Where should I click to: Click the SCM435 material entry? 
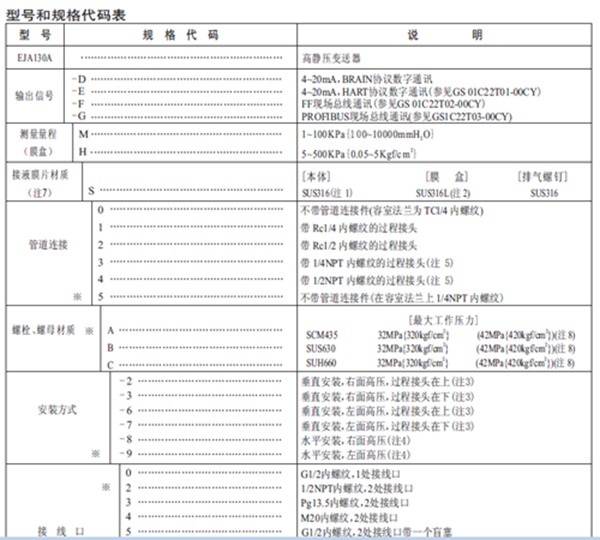[322, 335]
